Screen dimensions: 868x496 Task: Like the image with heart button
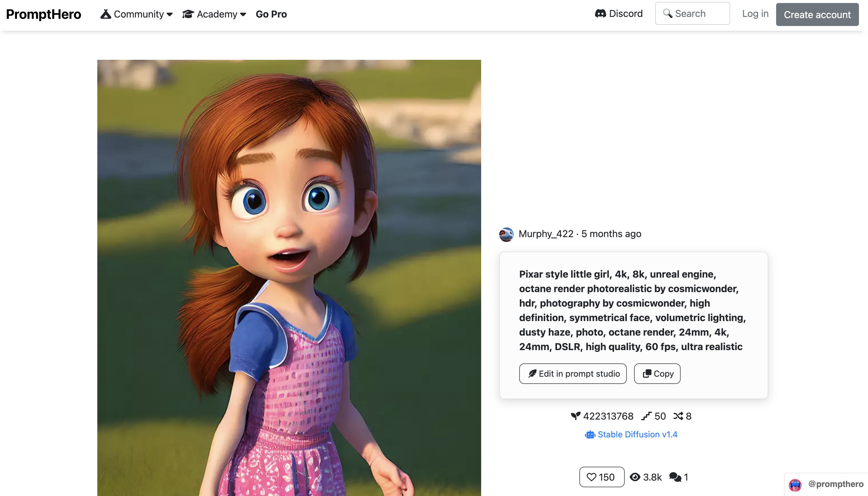coord(601,477)
